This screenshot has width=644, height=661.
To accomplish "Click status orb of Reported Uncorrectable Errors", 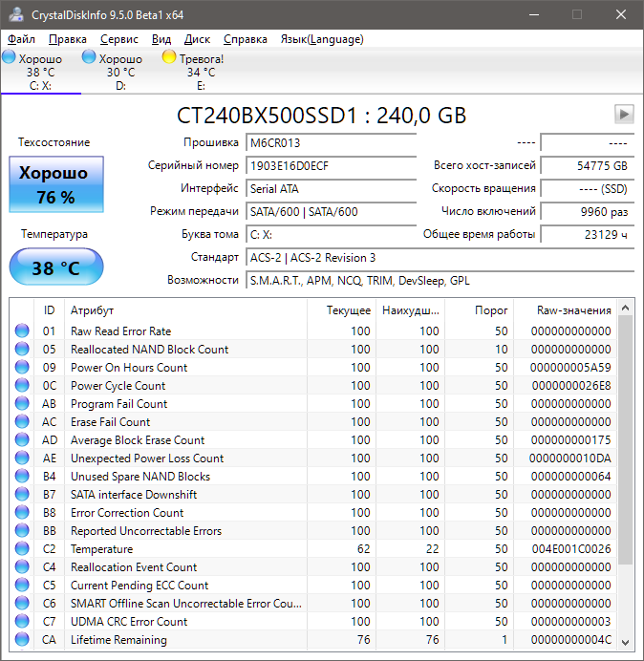I will tap(22, 530).
